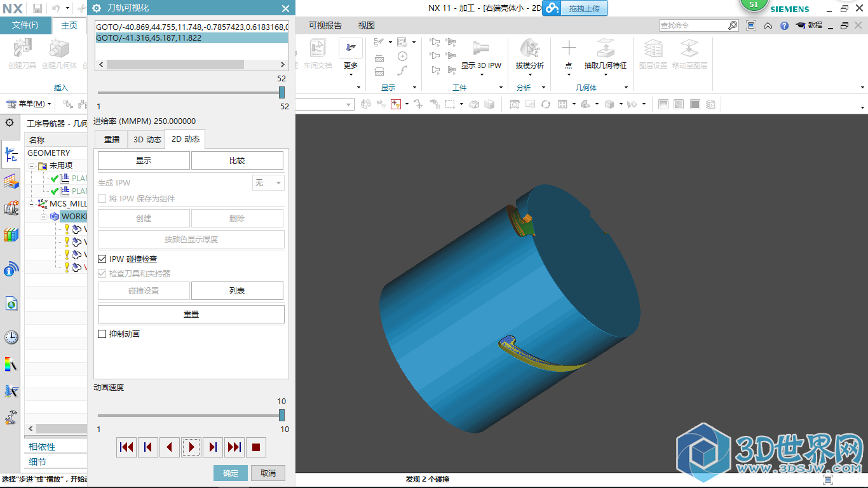Switch to the 重播 tab
The width and height of the screenshot is (868, 488).
(112, 140)
